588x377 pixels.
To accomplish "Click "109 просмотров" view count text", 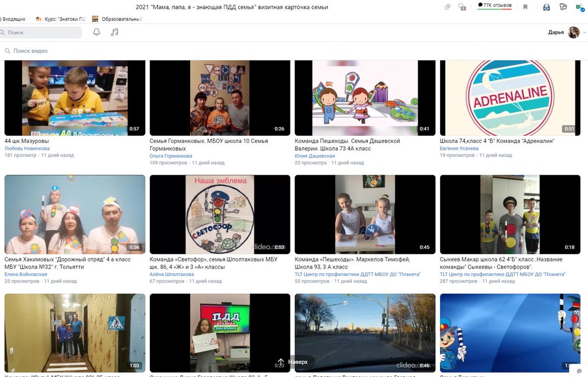I will coord(168,163).
